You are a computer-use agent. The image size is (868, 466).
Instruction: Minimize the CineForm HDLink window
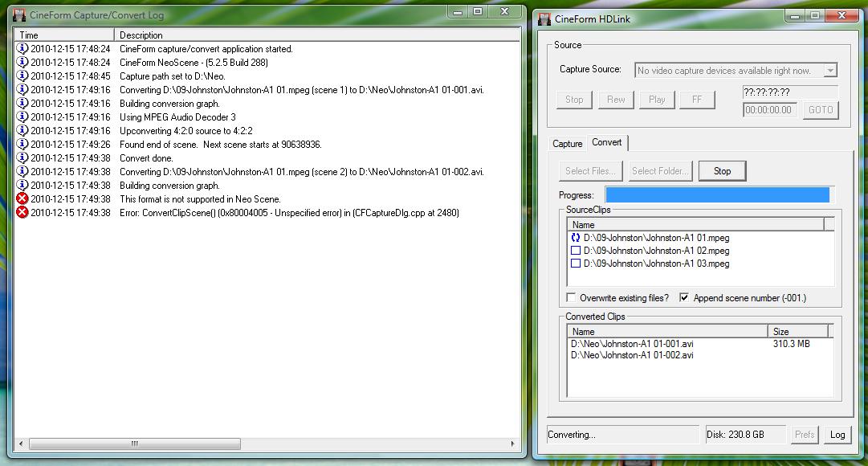click(x=795, y=15)
